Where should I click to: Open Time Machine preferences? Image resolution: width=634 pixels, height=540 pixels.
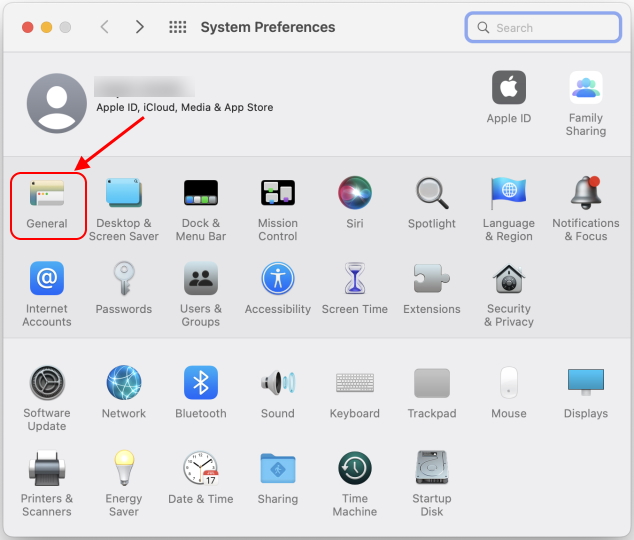[x=355, y=484]
